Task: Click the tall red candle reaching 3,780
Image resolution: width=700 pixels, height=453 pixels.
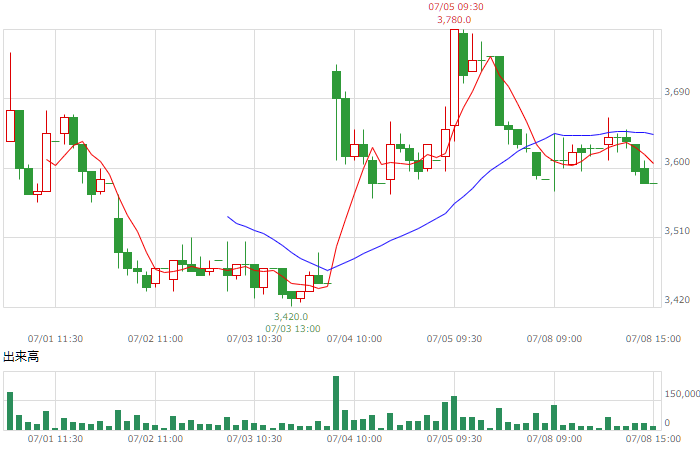Action: [x=454, y=78]
